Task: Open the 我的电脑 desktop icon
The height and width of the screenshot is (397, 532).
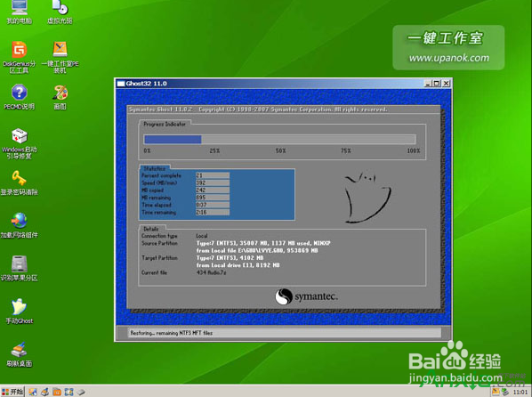Action: click(19, 12)
